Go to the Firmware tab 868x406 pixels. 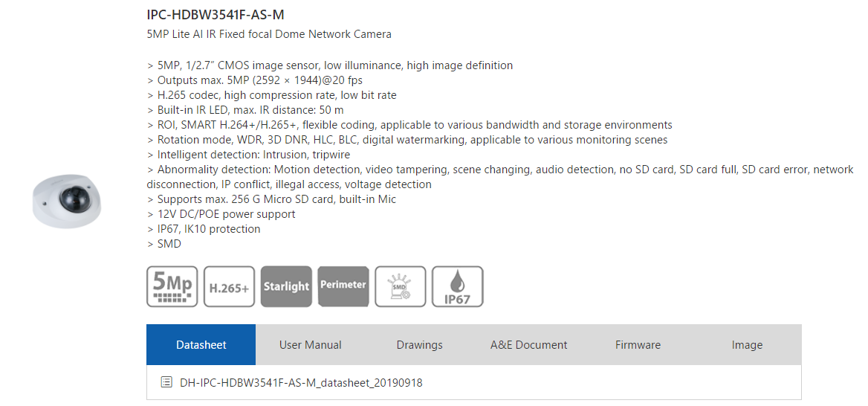point(638,345)
